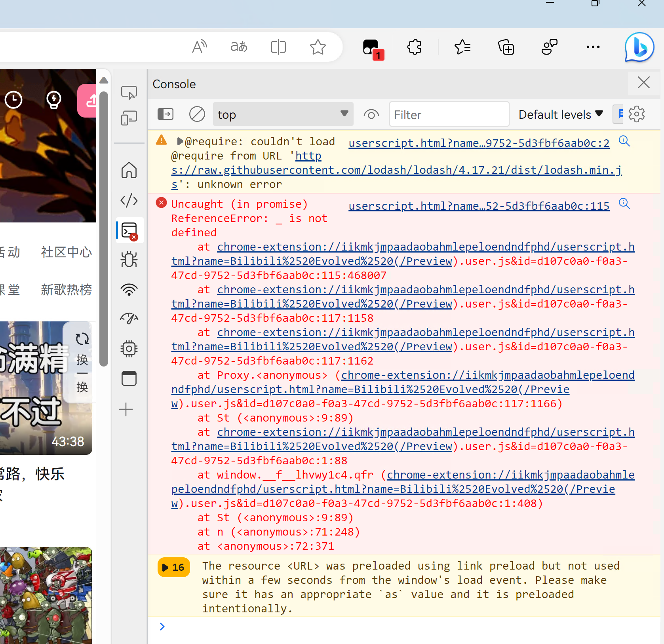Open DevTools console settings
The width and height of the screenshot is (664, 644).
(x=636, y=114)
